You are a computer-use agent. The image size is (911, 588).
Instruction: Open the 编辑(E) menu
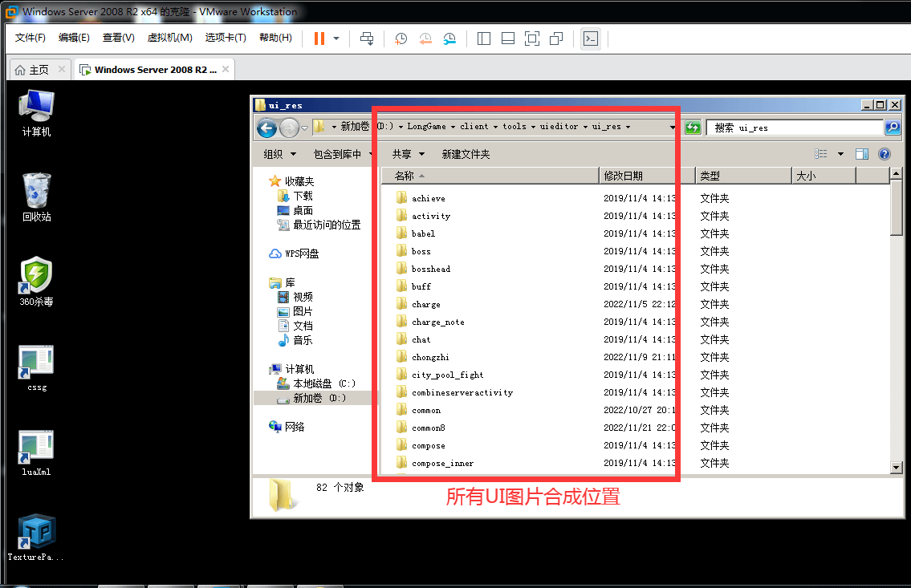click(74, 38)
